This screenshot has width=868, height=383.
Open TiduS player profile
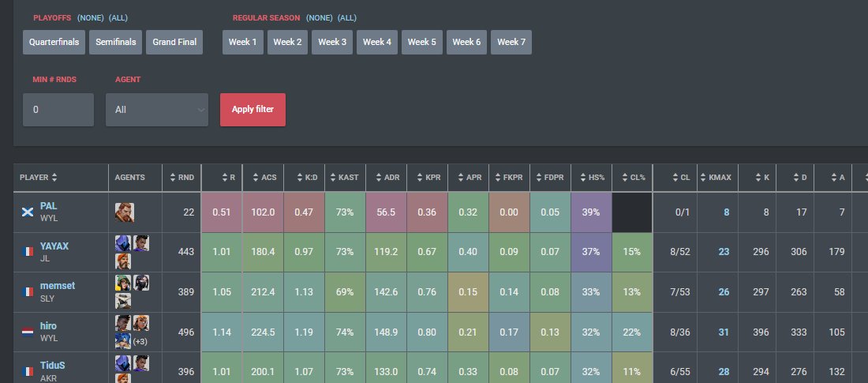click(x=53, y=366)
